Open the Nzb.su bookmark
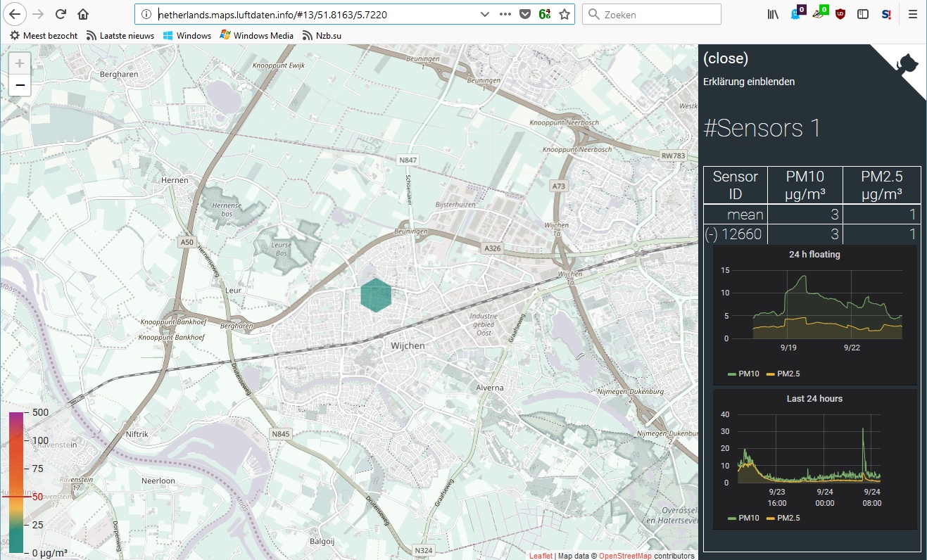Viewport: 927px width, 560px height. [323, 35]
